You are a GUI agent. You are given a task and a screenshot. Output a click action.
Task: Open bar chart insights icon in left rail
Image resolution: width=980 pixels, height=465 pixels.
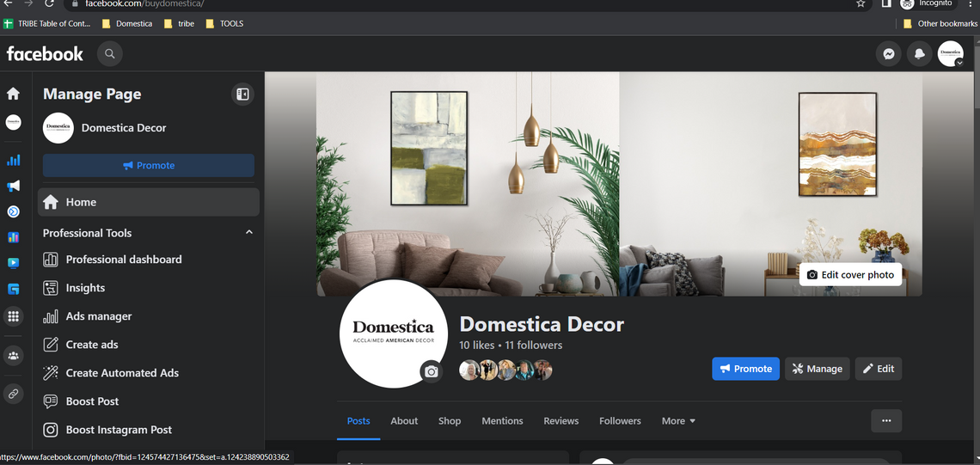pos(13,160)
